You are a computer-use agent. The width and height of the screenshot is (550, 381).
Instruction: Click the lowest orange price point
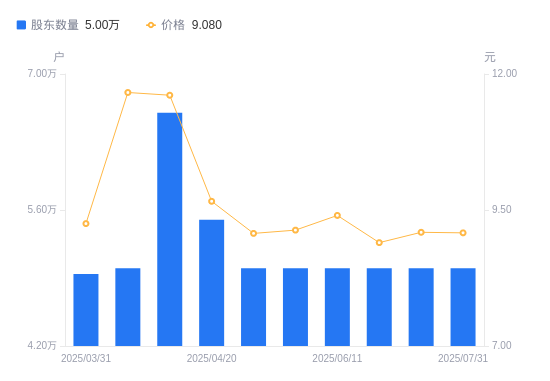[x=379, y=242]
